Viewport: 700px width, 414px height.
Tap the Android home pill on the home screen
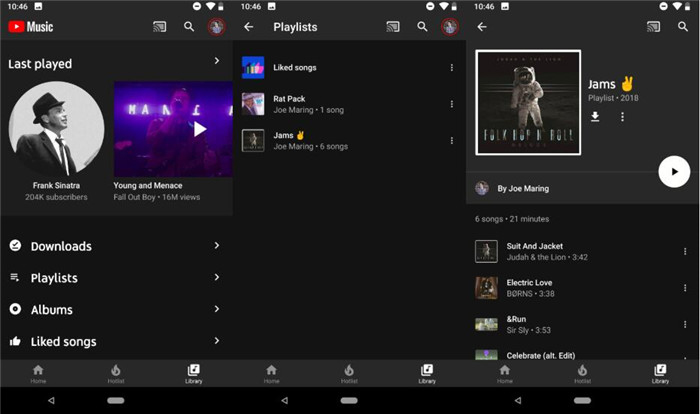pyautogui.click(x=116, y=401)
